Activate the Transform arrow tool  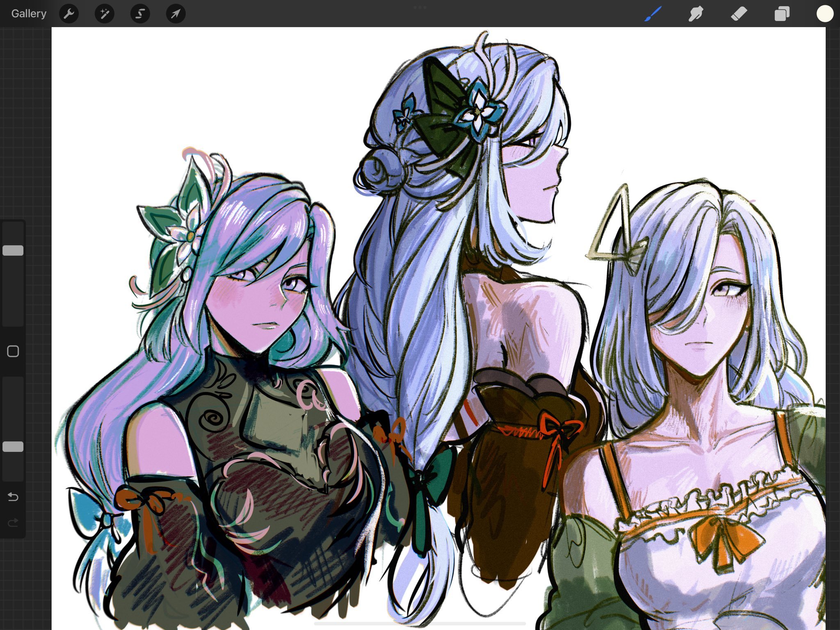tap(176, 14)
